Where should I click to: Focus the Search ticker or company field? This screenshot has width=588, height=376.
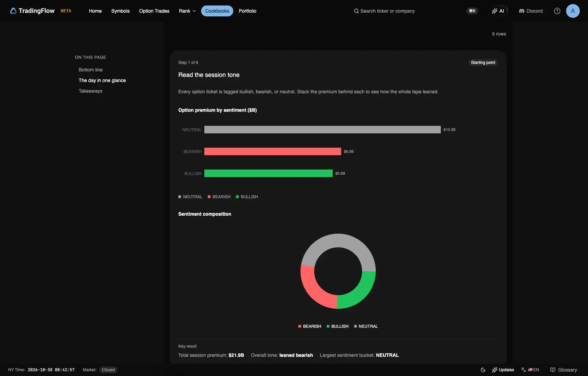[387, 11]
